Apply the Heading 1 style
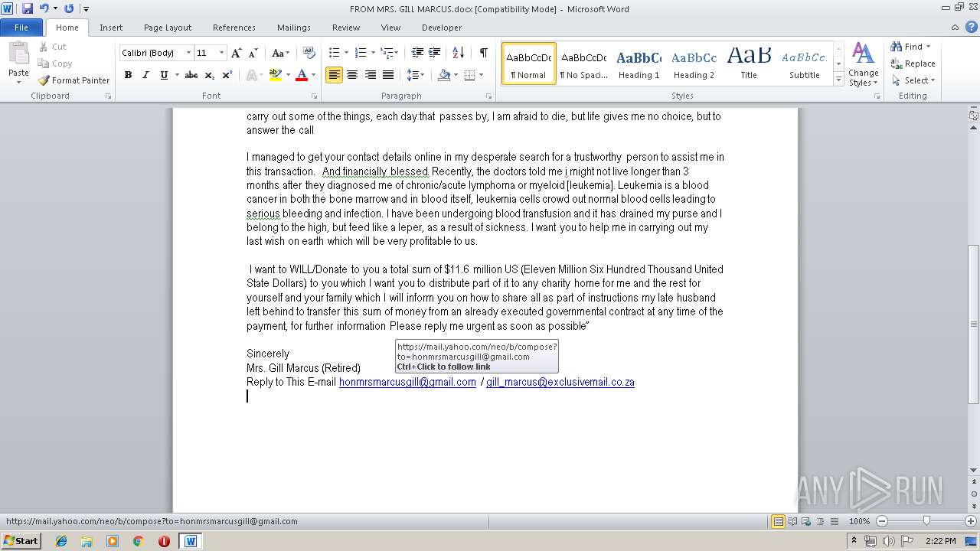Viewport: 980px width, 551px height. [x=639, y=64]
